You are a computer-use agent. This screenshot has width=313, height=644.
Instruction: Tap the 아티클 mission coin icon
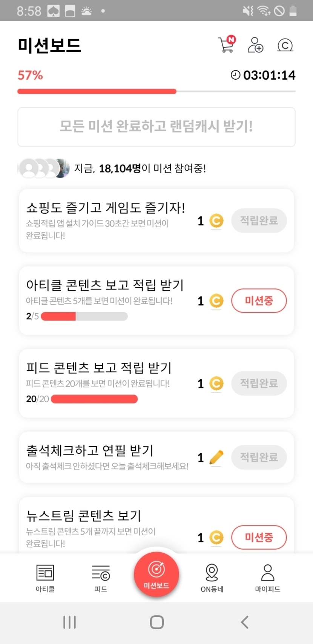[x=216, y=301]
